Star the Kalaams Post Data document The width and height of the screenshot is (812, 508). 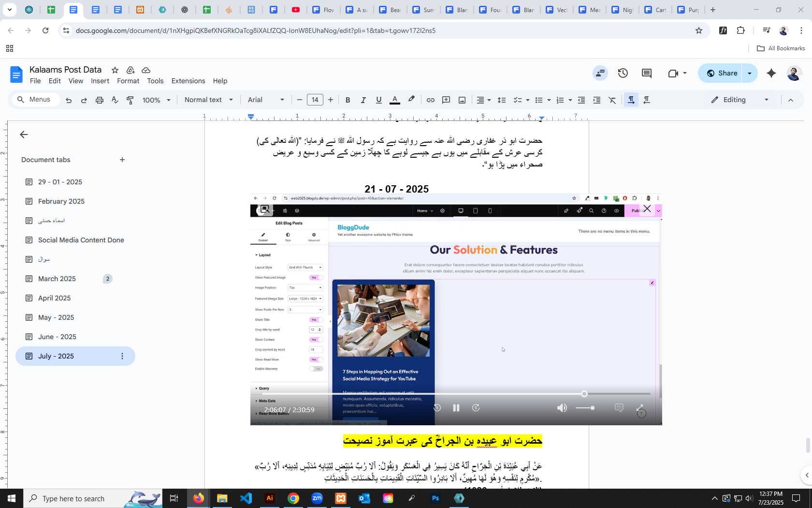115,70
